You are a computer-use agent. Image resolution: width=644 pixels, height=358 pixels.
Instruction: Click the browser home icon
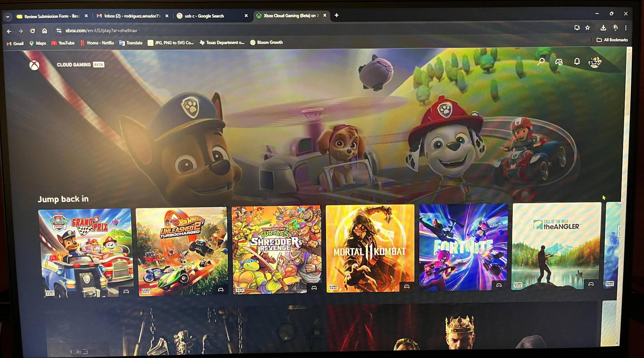pyautogui.click(x=44, y=31)
